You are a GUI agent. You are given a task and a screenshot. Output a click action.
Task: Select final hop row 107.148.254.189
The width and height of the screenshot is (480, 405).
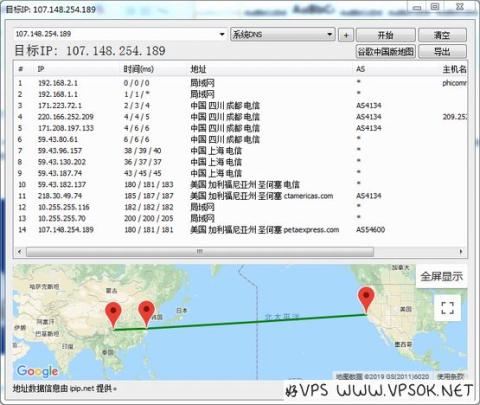(240, 230)
